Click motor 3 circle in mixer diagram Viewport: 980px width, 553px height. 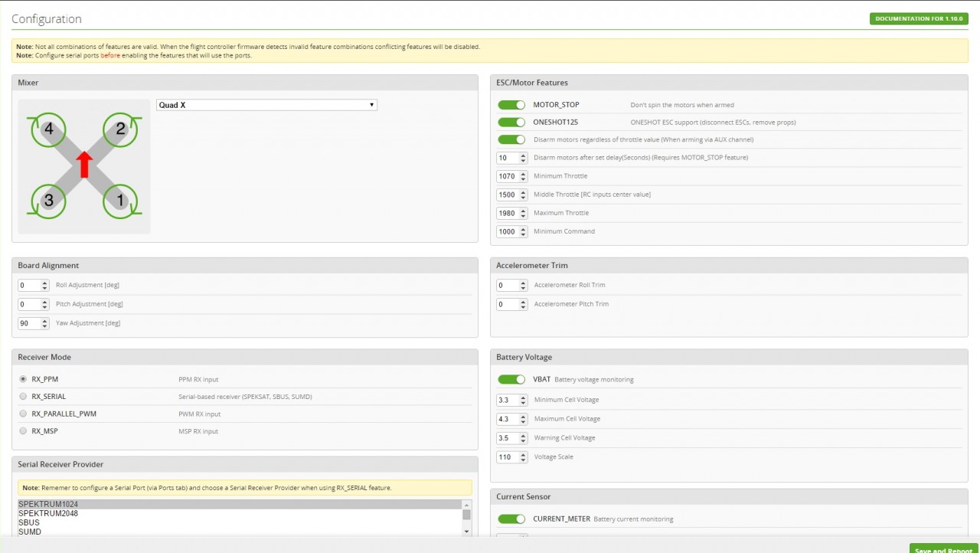coord(49,201)
